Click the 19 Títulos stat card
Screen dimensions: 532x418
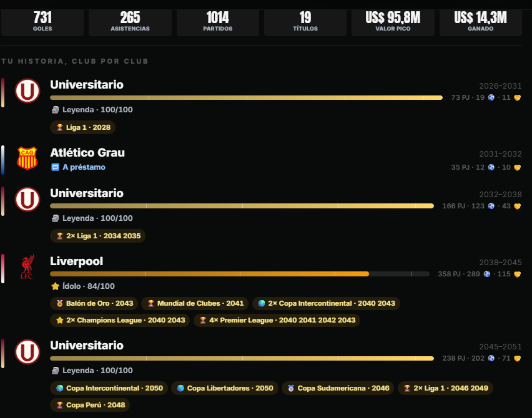[305, 22]
